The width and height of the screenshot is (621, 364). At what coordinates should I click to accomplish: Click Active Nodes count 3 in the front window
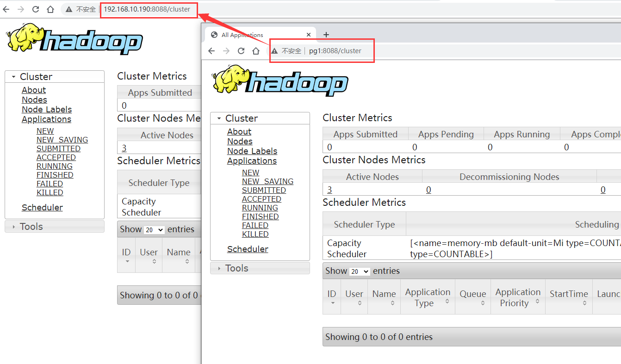(329, 190)
